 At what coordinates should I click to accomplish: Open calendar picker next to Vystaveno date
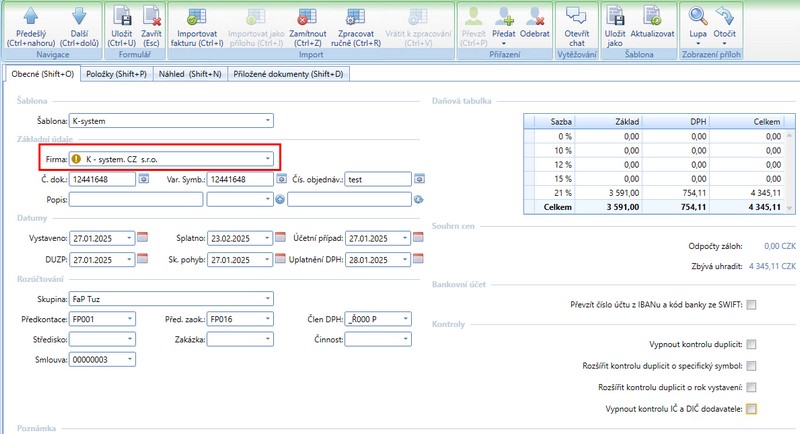coord(142,238)
